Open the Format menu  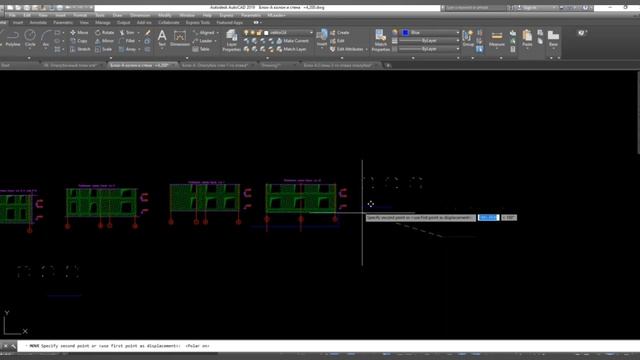tap(80, 15)
